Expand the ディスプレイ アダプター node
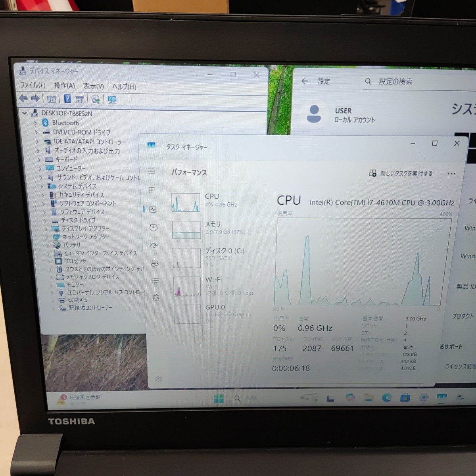The width and height of the screenshot is (476, 476). tap(46, 229)
